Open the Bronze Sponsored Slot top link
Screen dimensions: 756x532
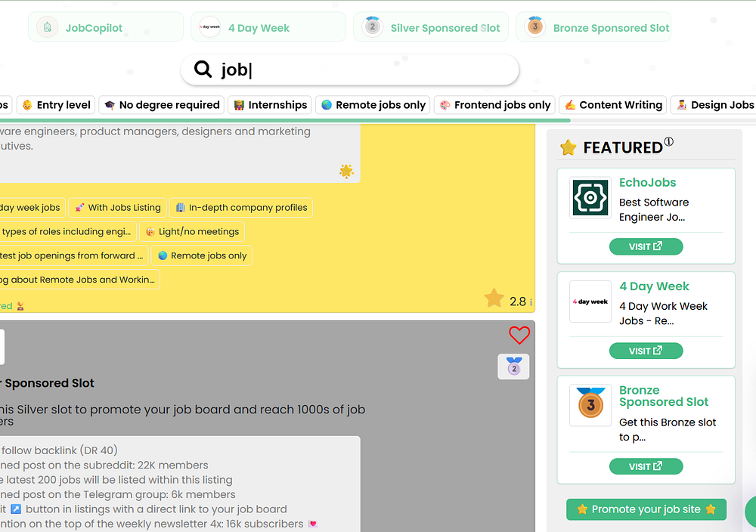click(x=593, y=27)
